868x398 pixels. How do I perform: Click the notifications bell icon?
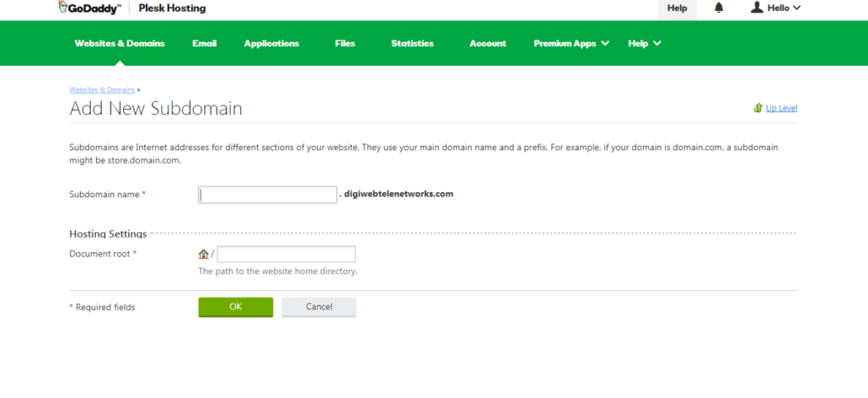pos(719,8)
